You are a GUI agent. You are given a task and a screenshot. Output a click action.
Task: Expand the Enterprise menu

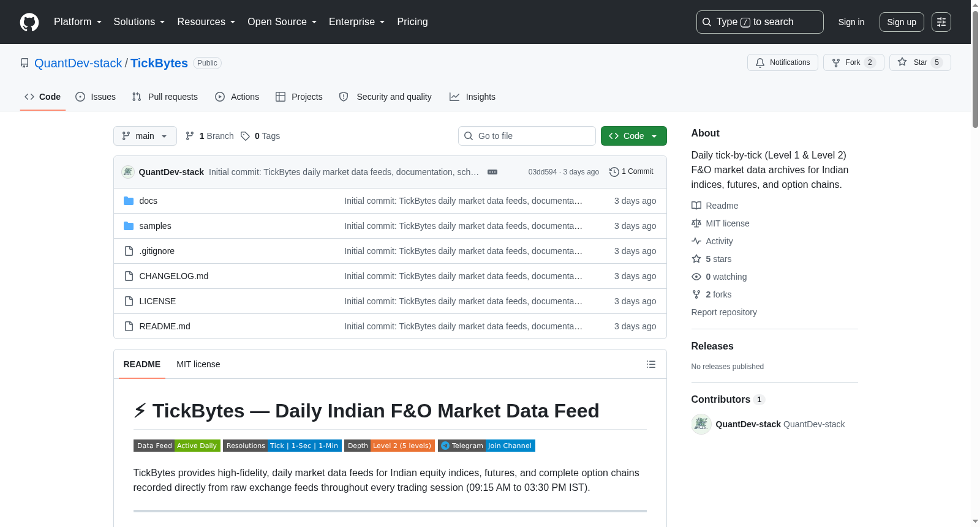pos(357,22)
